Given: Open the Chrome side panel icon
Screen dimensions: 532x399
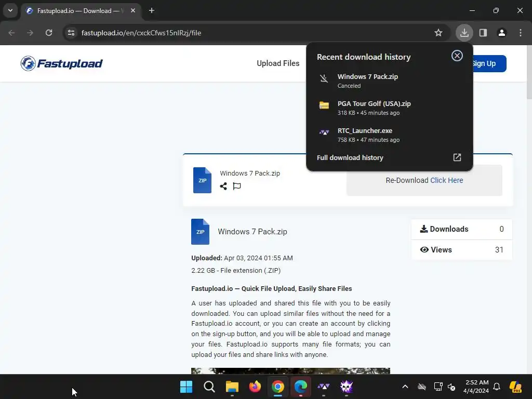Looking at the screenshot, I should [483, 33].
